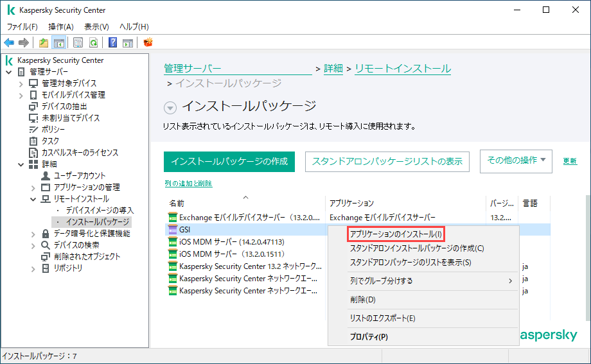Image resolution: width=591 pixels, height=364 pixels.
Task: Open the 表示(V) menu
Action: (x=96, y=27)
